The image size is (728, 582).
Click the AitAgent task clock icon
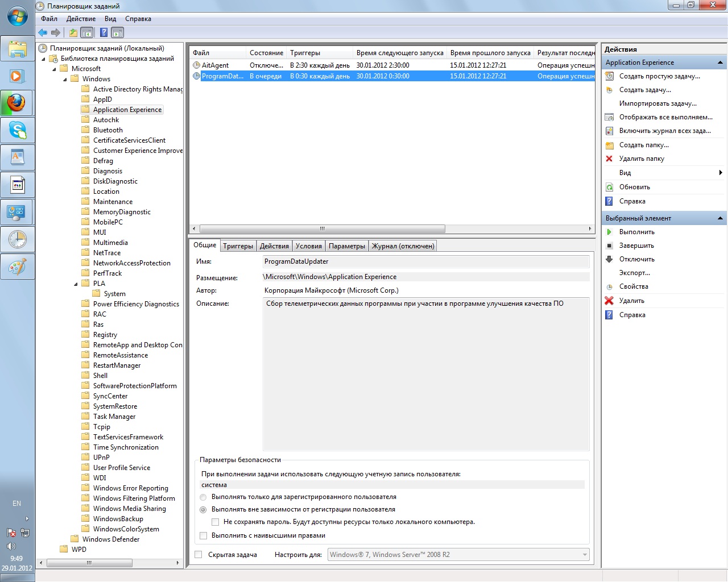(x=196, y=65)
